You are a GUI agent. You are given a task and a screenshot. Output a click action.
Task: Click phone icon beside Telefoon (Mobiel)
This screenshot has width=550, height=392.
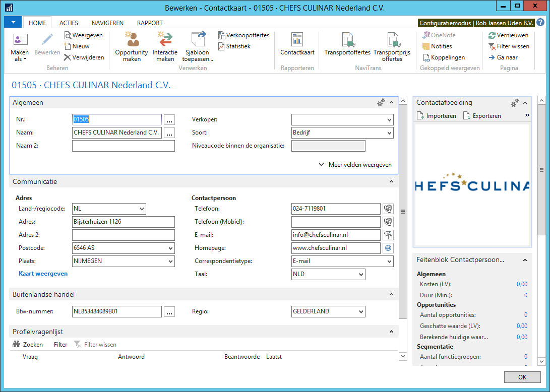[x=388, y=222]
